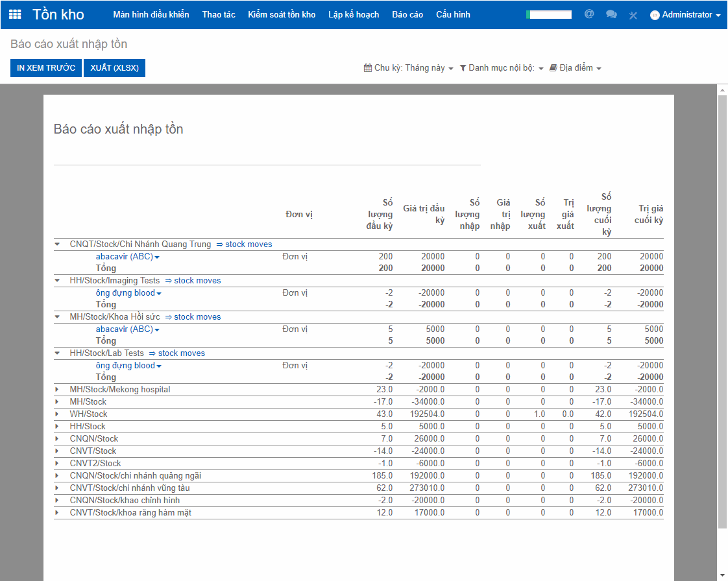
Task: Open the Báo cáo menu
Action: click(x=407, y=14)
